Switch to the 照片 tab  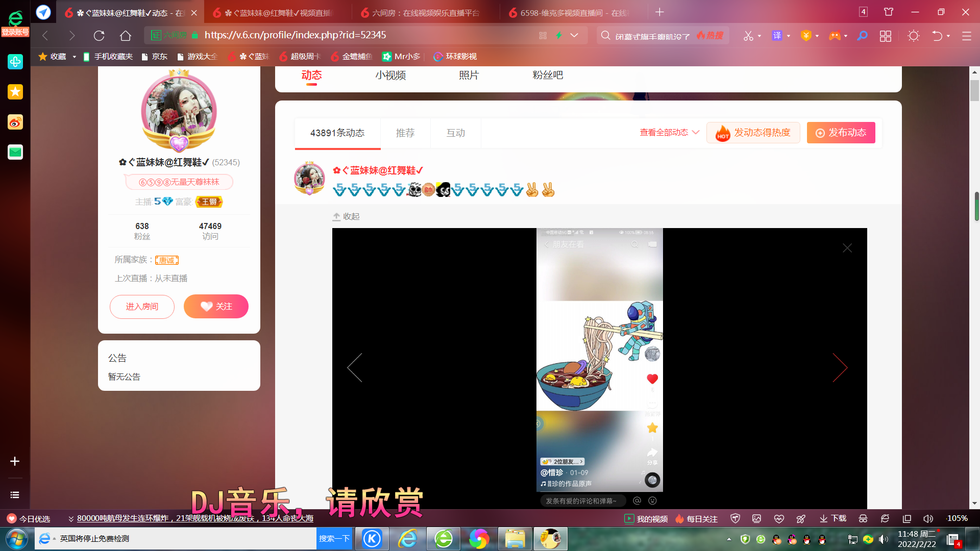click(x=469, y=75)
